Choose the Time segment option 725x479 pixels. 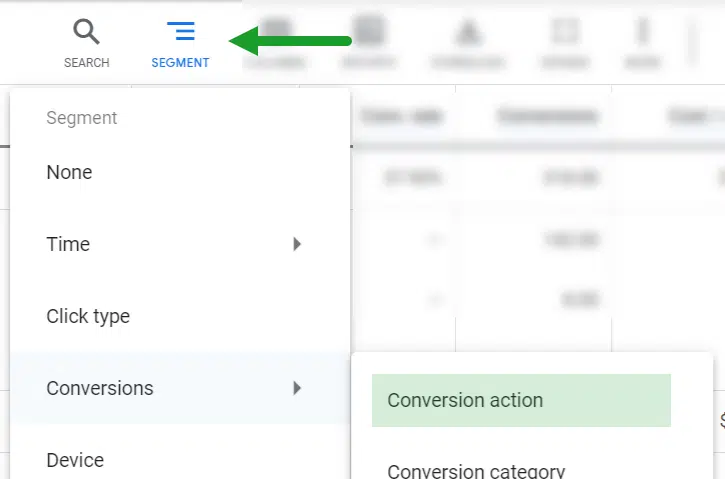pos(68,244)
